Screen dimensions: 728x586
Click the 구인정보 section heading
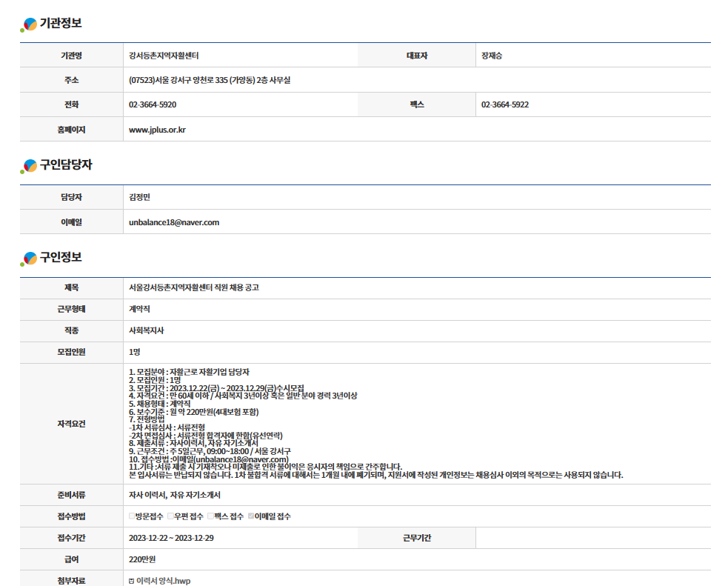pyautogui.click(x=61, y=258)
